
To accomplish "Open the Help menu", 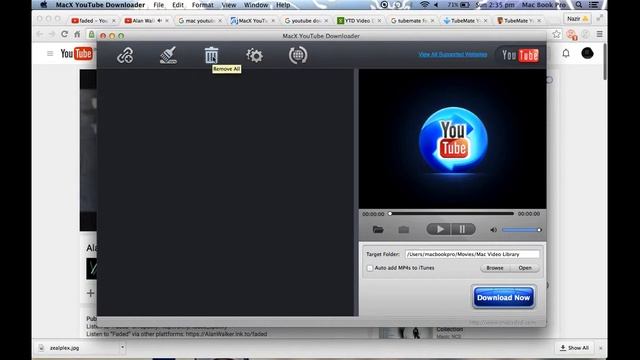I will point(283,5).
